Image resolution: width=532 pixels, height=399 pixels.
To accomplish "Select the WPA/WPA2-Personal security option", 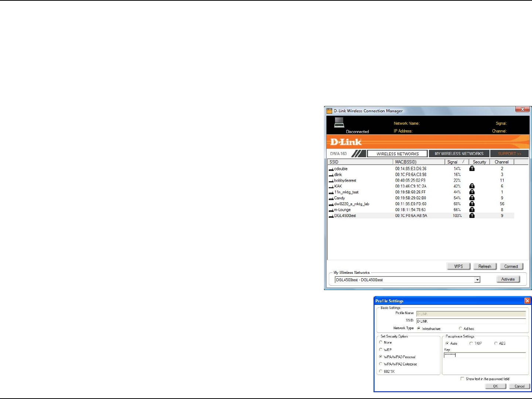I will point(381,357).
